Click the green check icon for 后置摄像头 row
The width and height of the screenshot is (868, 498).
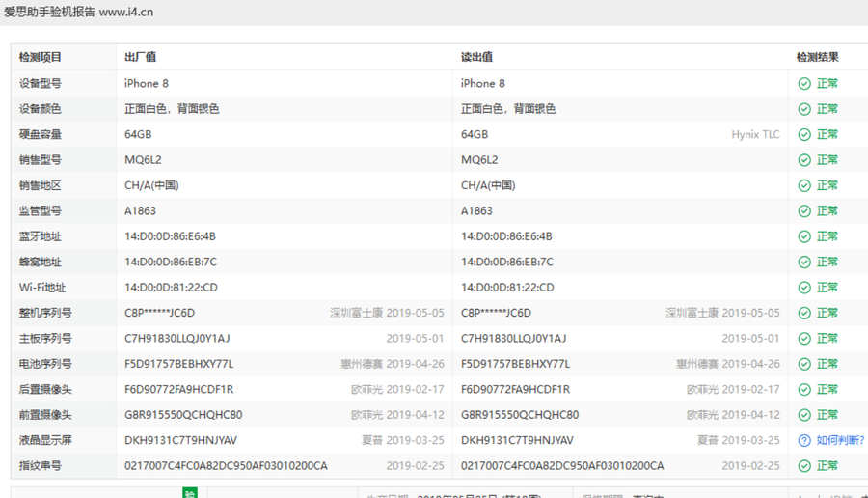coord(804,390)
